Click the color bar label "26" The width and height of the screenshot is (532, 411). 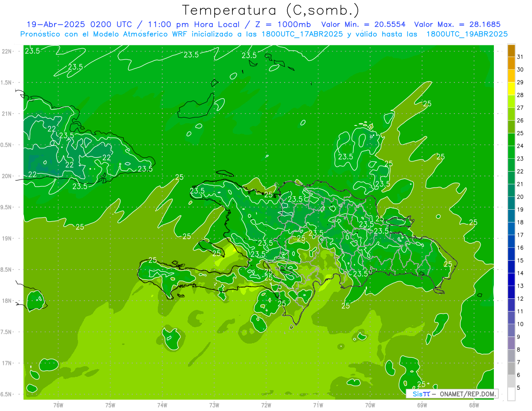click(x=520, y=120)
